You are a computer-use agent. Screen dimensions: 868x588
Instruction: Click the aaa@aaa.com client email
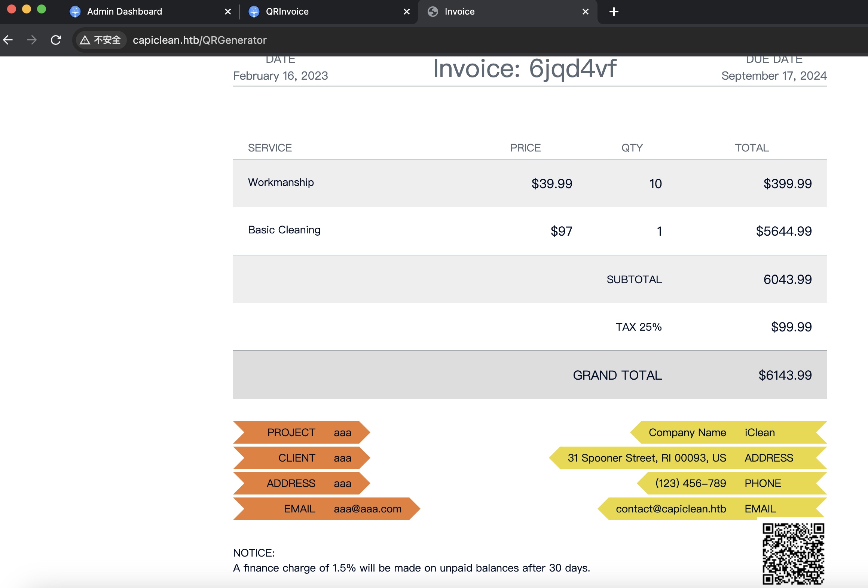[367, 509]
